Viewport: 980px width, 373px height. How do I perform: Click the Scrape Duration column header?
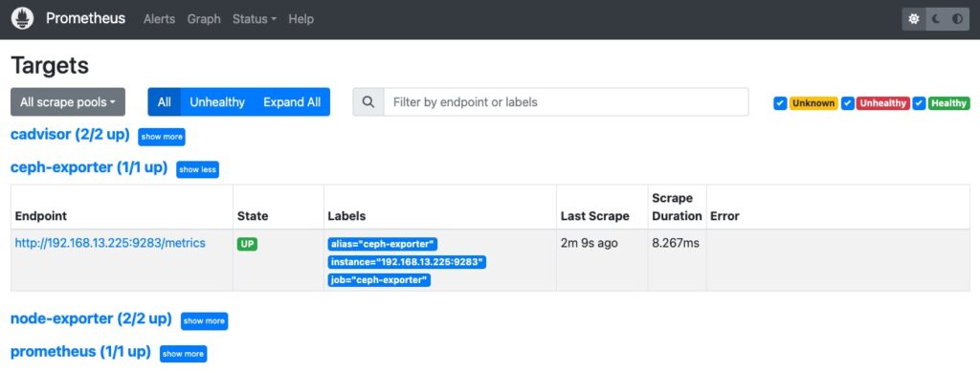pyautogui.click(x=677, y=208)
